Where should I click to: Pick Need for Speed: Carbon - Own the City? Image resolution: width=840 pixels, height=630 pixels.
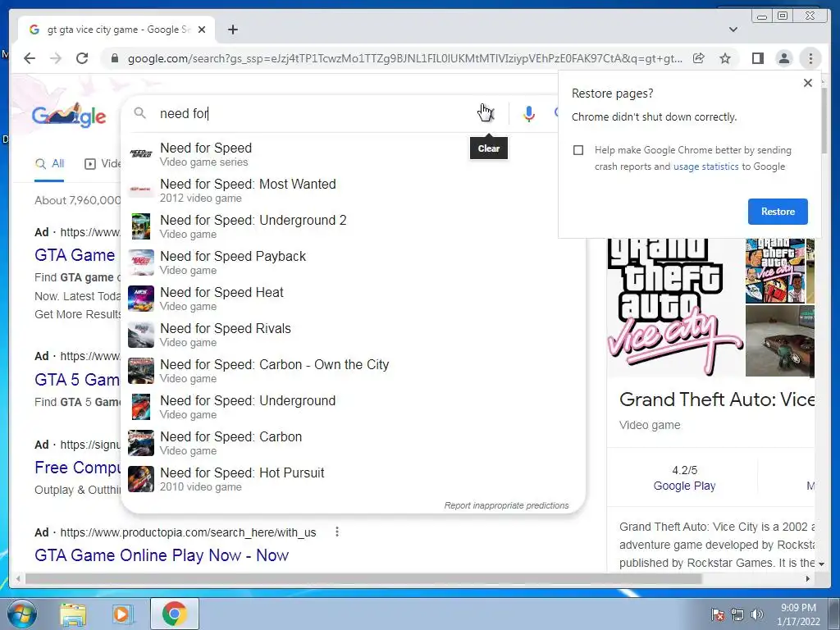pos(354,371)
